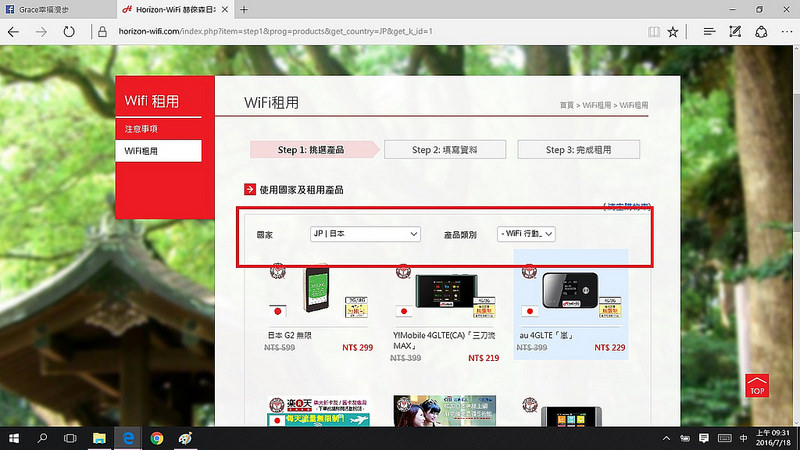Open the taskbar clock and date

(773, 438)
